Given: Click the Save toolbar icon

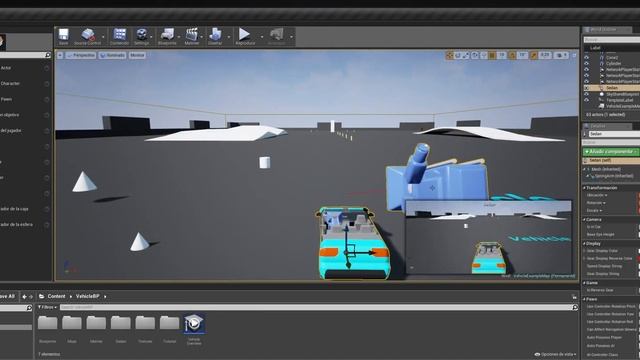Looking at the screenshot, I should pyautogui.click(x=63, y=36).
